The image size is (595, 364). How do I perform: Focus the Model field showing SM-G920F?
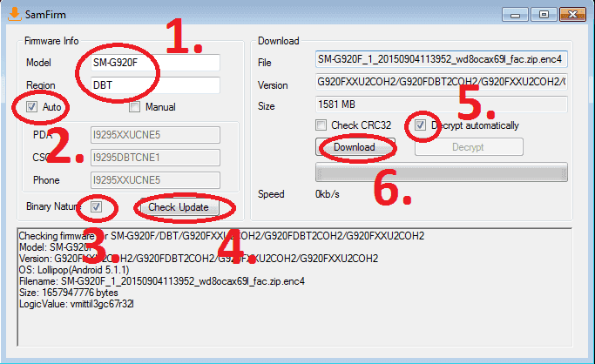coord(155,63)
